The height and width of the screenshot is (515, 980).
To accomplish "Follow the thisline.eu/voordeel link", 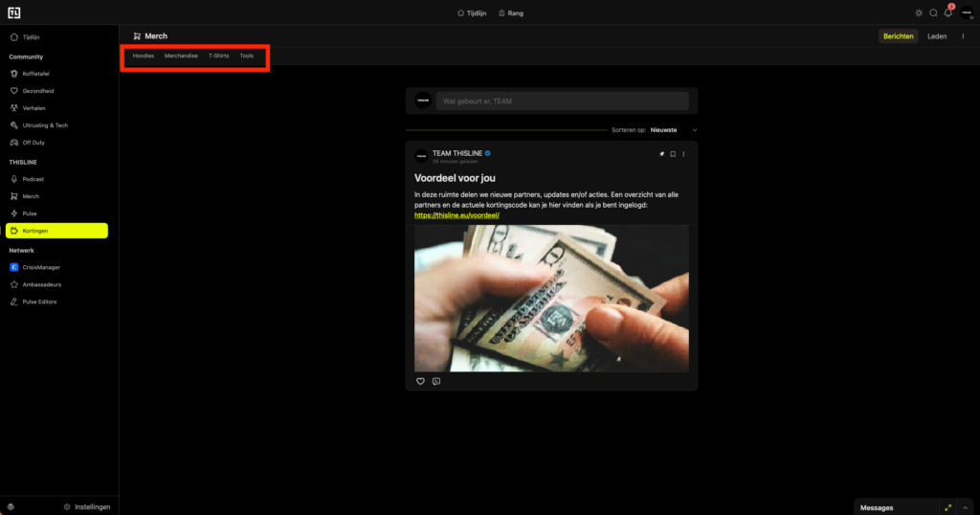I will [457, 215].
